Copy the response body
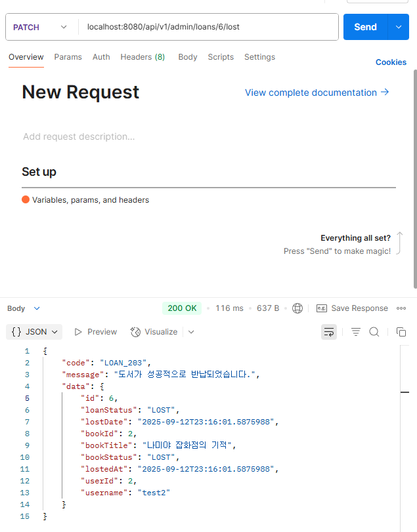The image size is (417, 532). pos(401,332)
